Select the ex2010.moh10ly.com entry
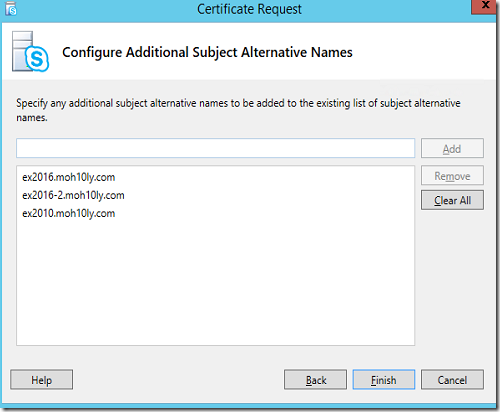 coord(69,213)
